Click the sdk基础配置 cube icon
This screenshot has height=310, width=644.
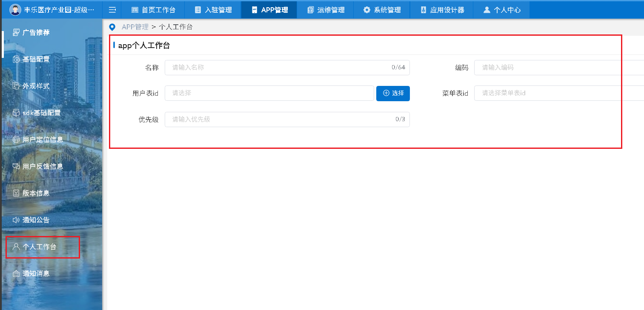(16, 113)
